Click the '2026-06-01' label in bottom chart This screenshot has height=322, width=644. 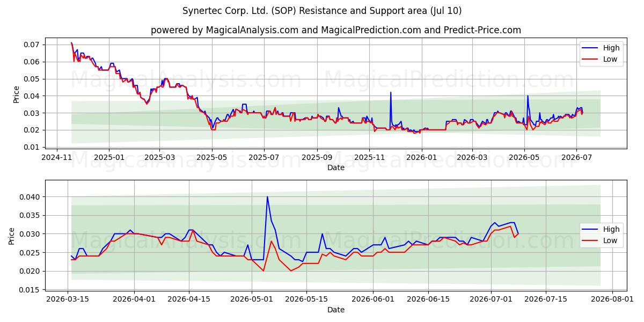[373, 300]
